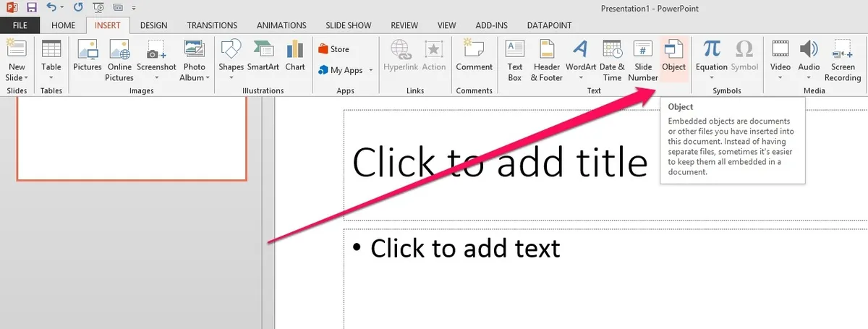
Task: Select the INSERT tab
Action: click(108, 25)
